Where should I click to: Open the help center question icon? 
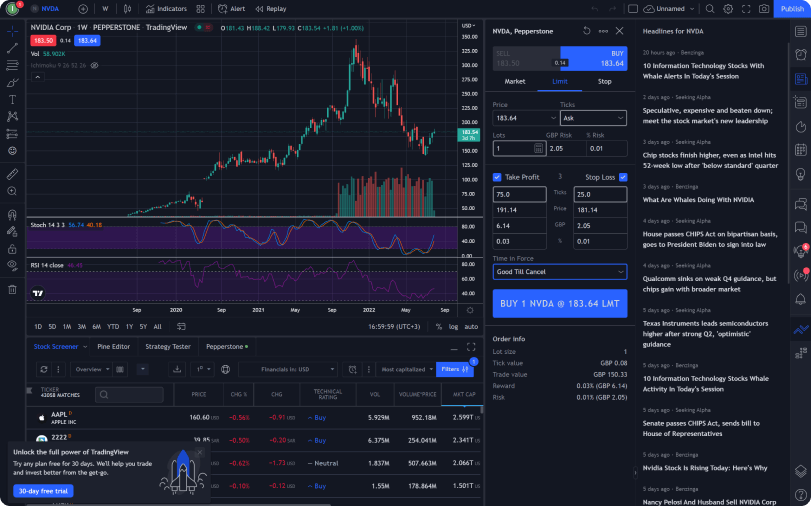coord(801,494)
